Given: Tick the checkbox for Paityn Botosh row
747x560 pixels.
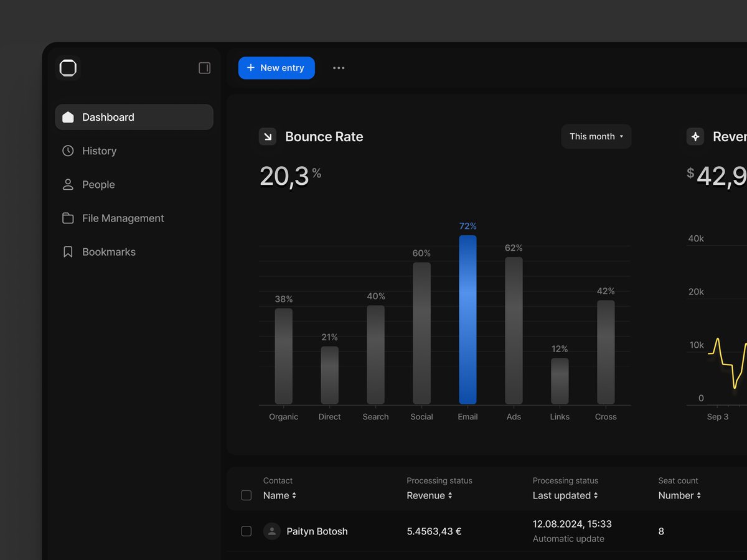Looking at the screenshot, I should pos(247,531).
